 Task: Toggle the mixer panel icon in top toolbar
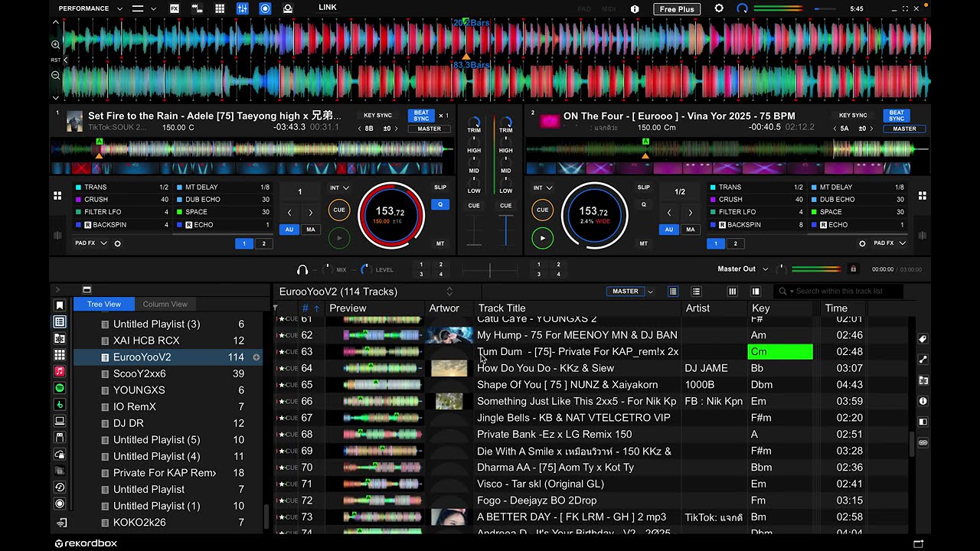coord(242,8)
